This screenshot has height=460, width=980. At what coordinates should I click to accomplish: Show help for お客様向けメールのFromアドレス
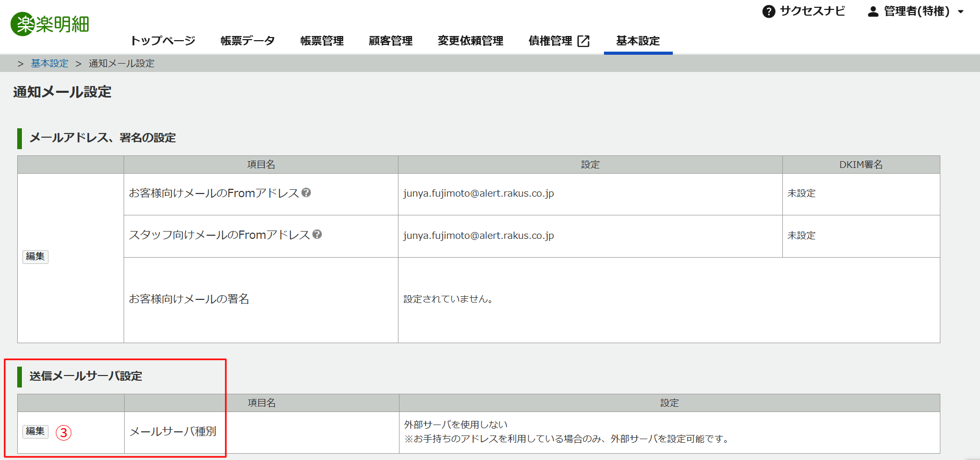(x=306, y=192)
